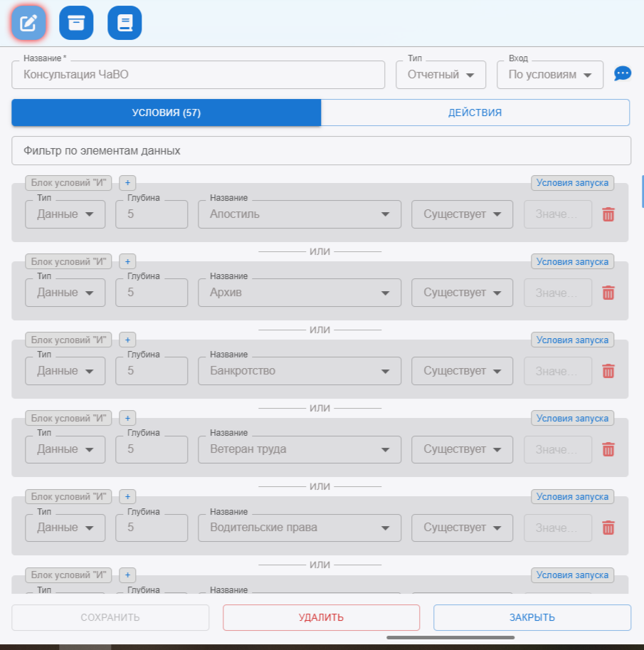Open the Название dropdown with Банкротство

pyautogui.click(x=299, y=371)
